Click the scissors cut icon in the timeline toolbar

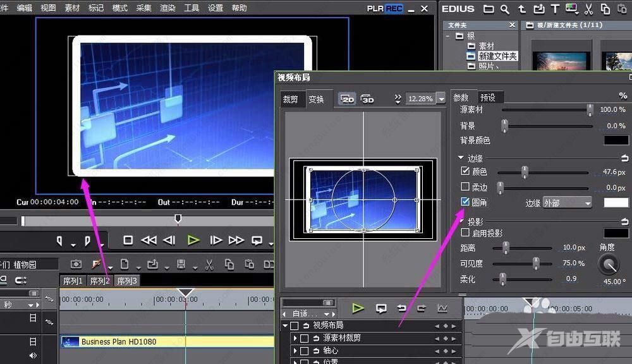click(209, 264)
